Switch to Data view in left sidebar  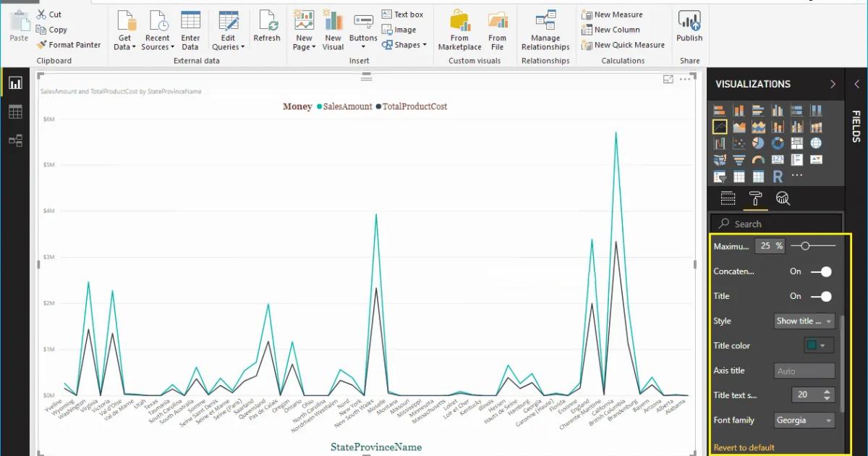tap(16, 111)
